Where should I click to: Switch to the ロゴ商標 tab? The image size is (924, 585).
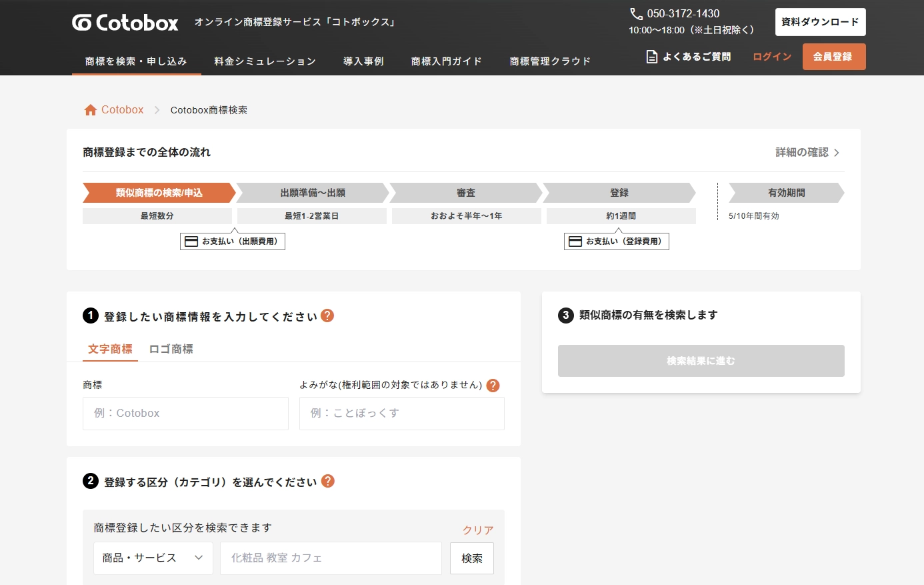pyautogui.click(x=171, y=349)
